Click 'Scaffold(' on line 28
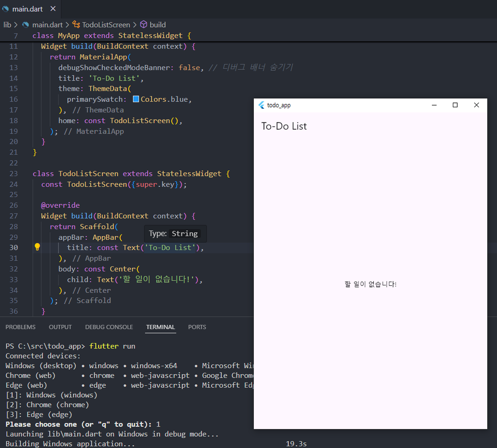497x448 pixels. tap(99, 227)
